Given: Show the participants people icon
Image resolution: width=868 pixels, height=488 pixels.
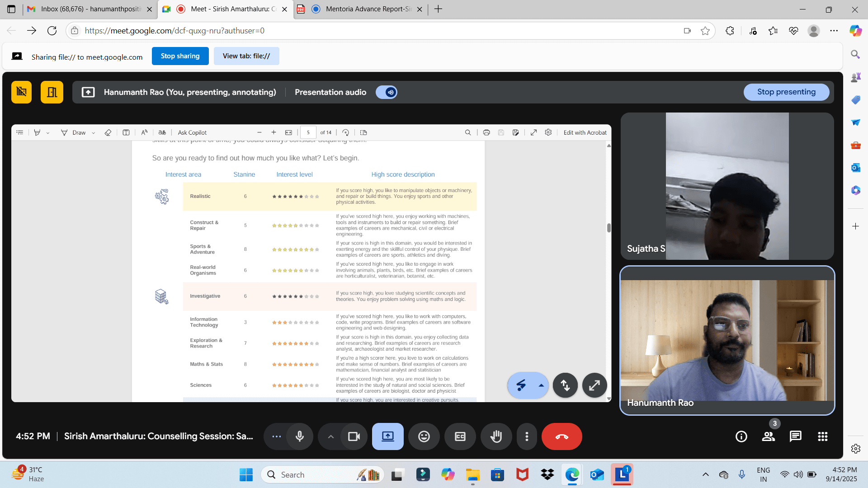Looking at the screenshot, I should click(x=768, y=436).
